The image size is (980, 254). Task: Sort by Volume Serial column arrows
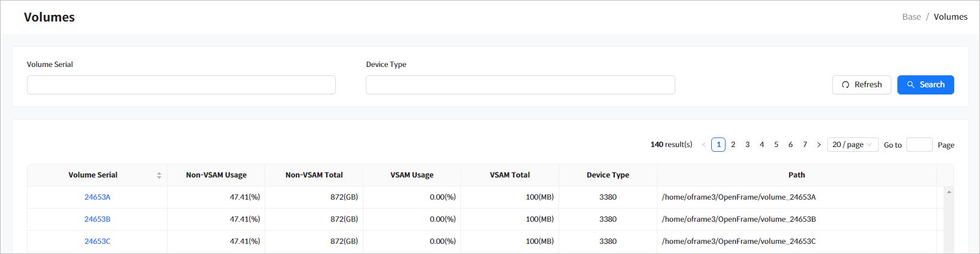pos(159,175)
